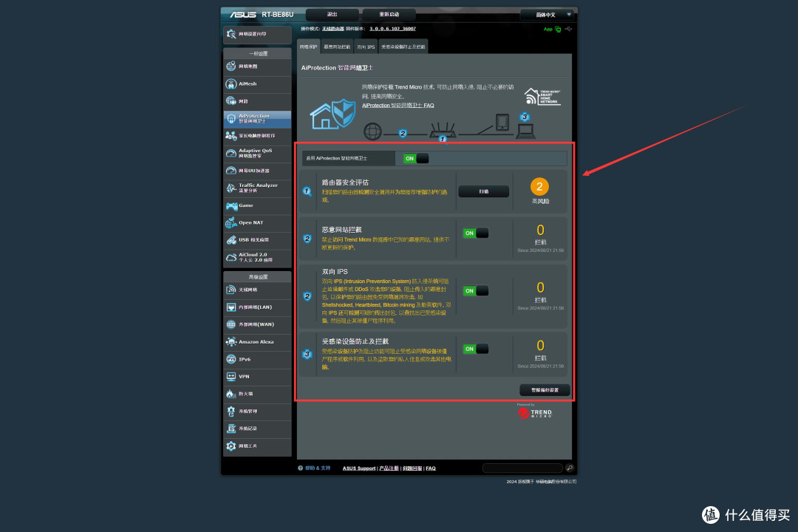The image size is (798, 532).
Task: Open the AiMesh sidebar entry
Action: (x=257, y=83)
